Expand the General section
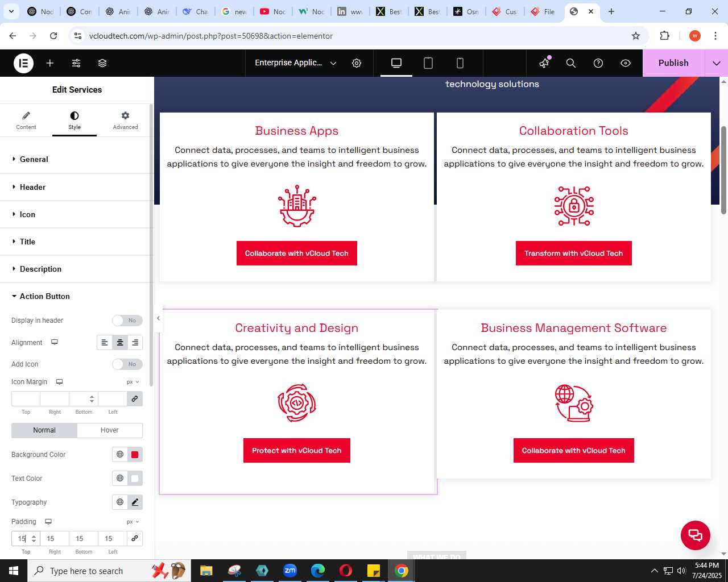This screenshot has height=582, width=728. pyautogui.click(x=77, y=160)
